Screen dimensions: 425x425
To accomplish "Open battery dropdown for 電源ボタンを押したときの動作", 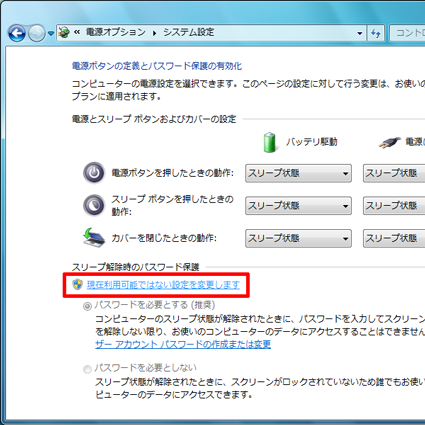I will (x=298, y=173).
